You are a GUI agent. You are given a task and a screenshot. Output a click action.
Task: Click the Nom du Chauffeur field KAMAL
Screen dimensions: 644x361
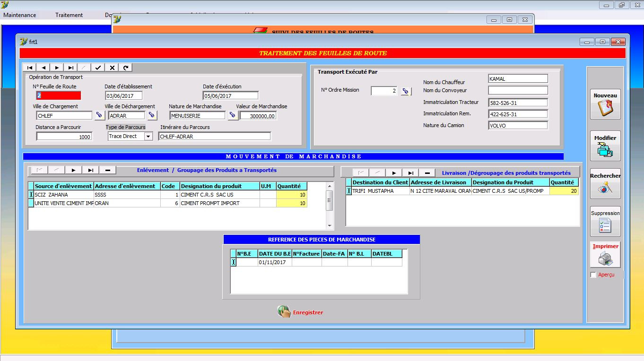(518, 79)
